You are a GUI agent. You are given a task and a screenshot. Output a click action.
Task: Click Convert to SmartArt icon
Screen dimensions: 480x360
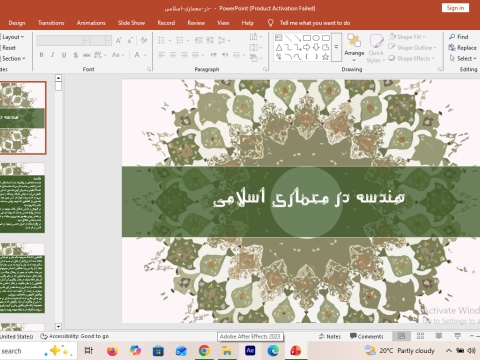[256, 59]
